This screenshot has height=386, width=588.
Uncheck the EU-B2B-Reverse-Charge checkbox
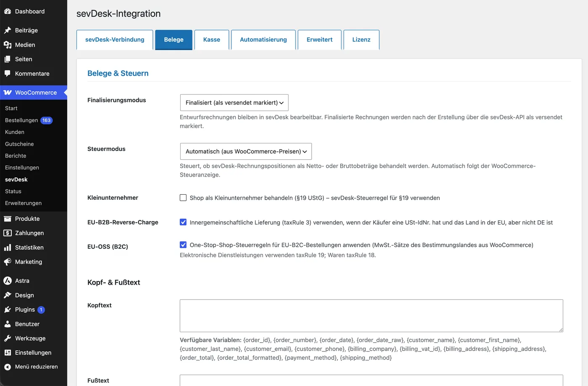(183, 222)
